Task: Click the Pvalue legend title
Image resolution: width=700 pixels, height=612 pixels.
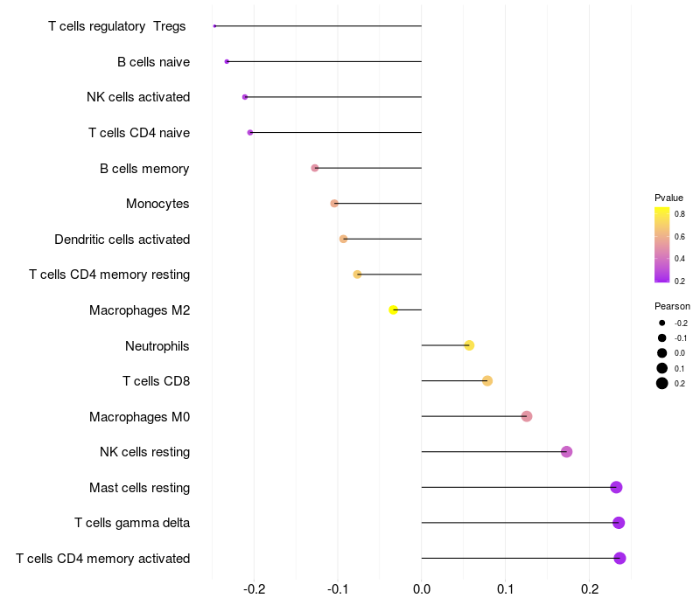Action: [668, 198]
